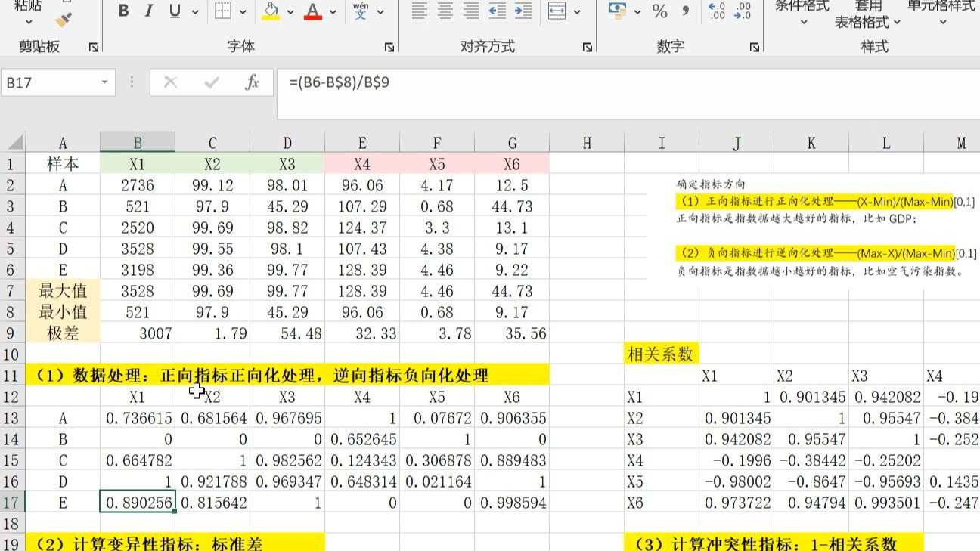Apply yellow fill color to cell
Screen dimensions: 980x551
tap(271, 11)
